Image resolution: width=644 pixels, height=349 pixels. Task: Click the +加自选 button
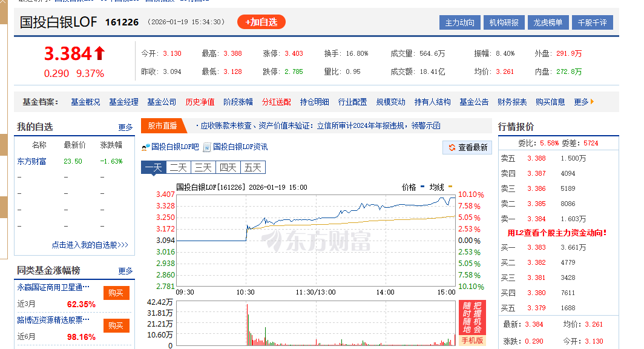261,22
